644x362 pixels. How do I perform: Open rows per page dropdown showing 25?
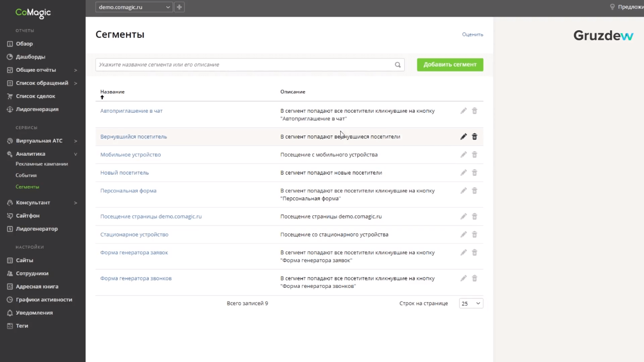[x=471, y=303]
